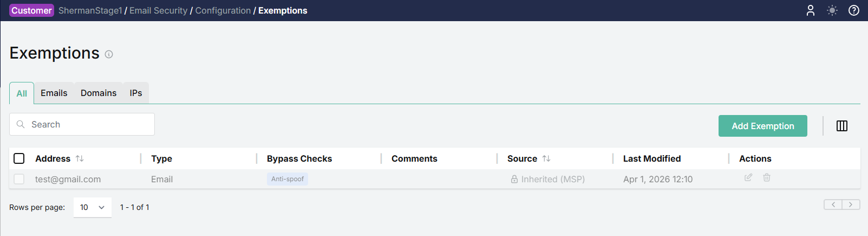The width and height of the screenshot is (868, 236).
Task: Toggle the light/dark theme sun icon
Action: pos(832,10)
